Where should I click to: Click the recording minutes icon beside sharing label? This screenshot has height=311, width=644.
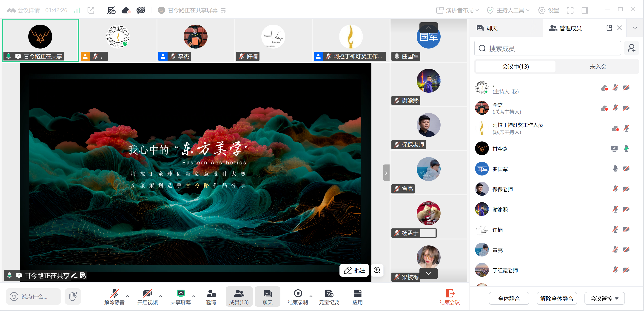click(x=83, y=276)
